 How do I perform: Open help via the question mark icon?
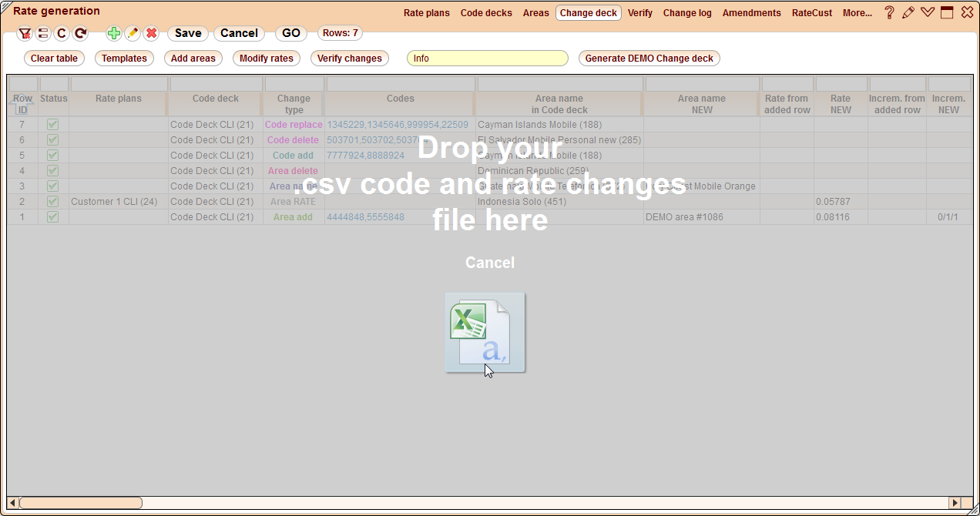click(x=889, y=12)
